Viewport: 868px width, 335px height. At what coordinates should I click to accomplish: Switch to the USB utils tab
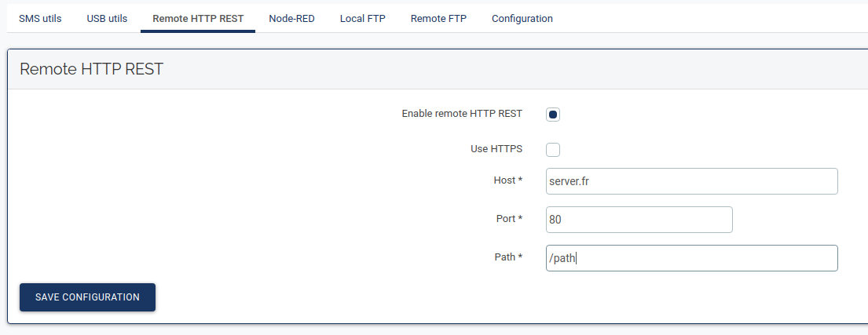pyautogui.click(x=107, y=19)
